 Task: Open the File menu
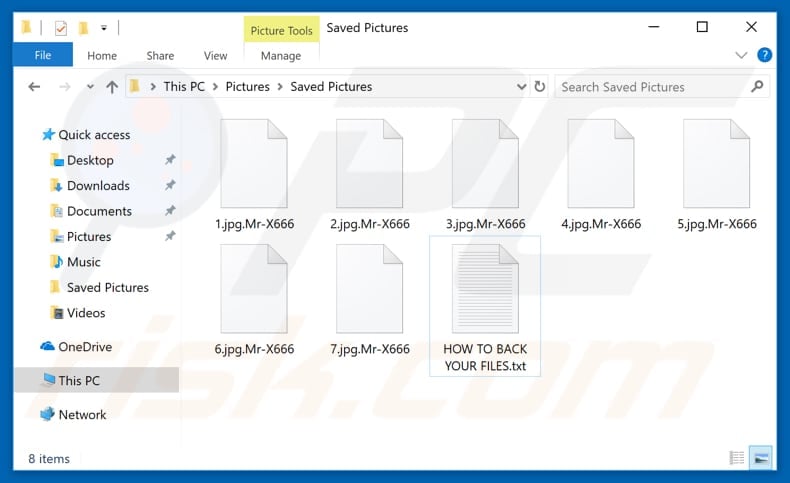tap(43, 55)
